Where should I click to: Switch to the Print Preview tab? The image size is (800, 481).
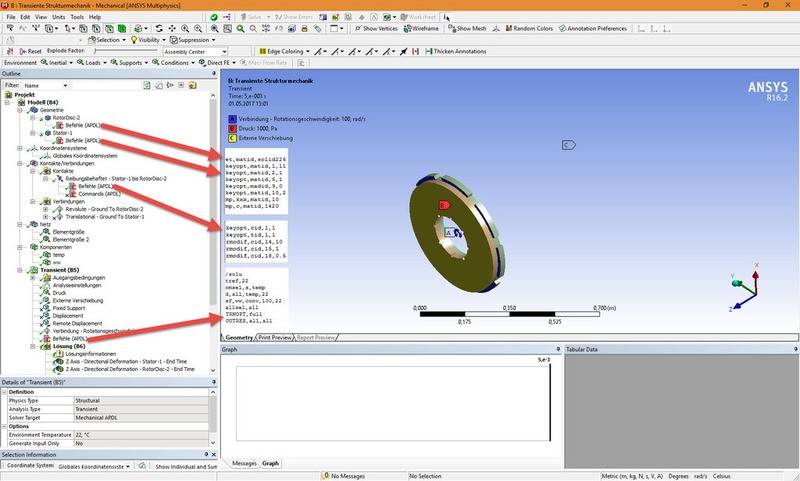click(275, 338)
